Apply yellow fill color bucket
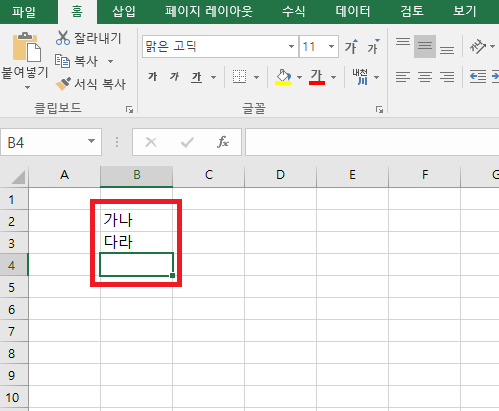Image resolution: width=499 pixels, height=411 pixels. [283, 77]
